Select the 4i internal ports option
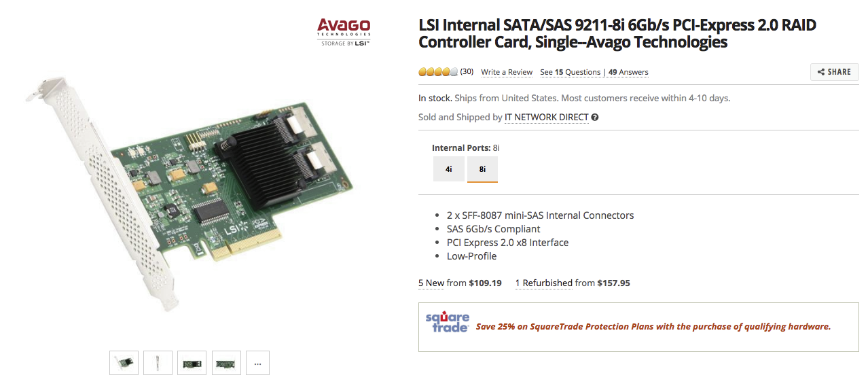The width and height of the screenshot is (868, 388). [449, 169]
